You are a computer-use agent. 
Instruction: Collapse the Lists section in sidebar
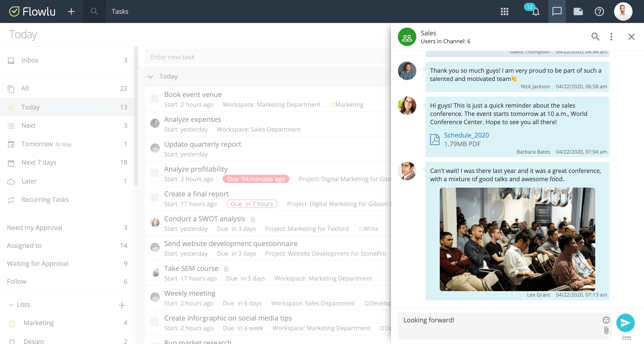coord(11,305)
